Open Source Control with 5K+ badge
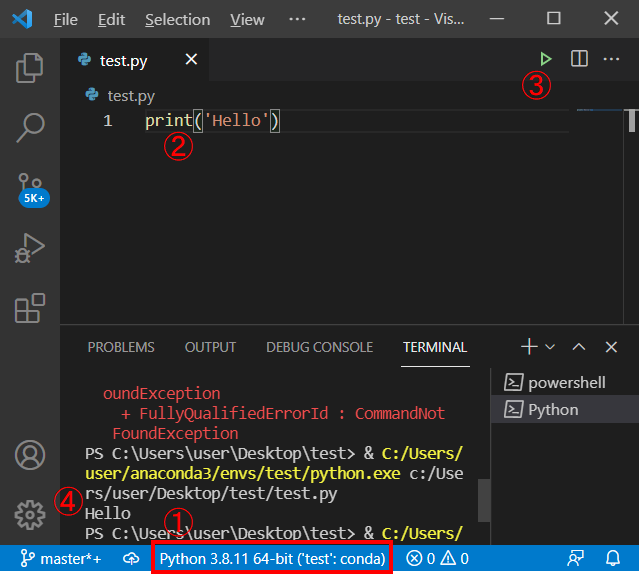 pyautogui.click(x=30, y=187)
